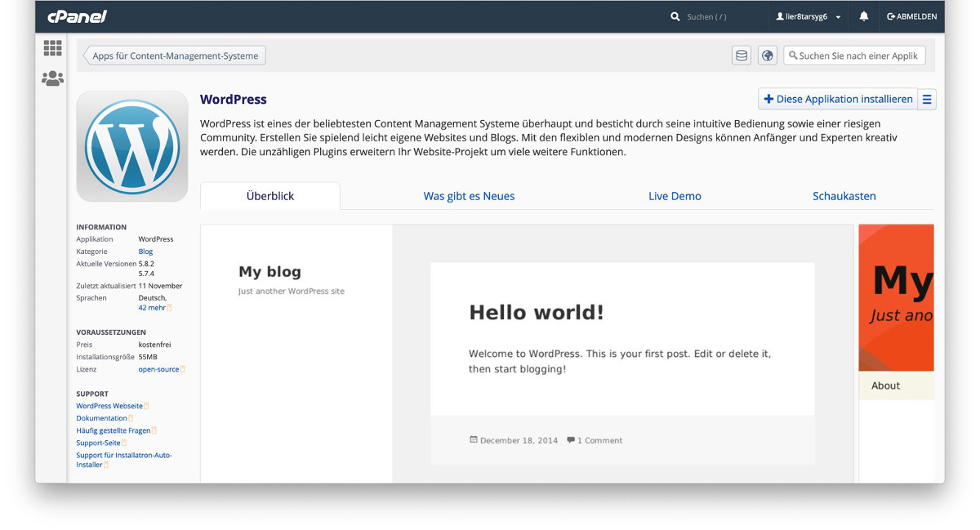
Task: Click the kostenfrei price value
Action: pyautogui.click(x=154, y=345)
